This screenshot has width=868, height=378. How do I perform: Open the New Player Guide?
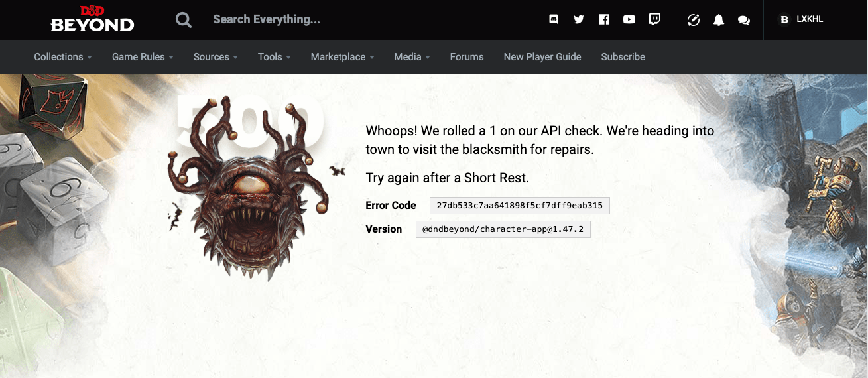click(x=542, y=57)
